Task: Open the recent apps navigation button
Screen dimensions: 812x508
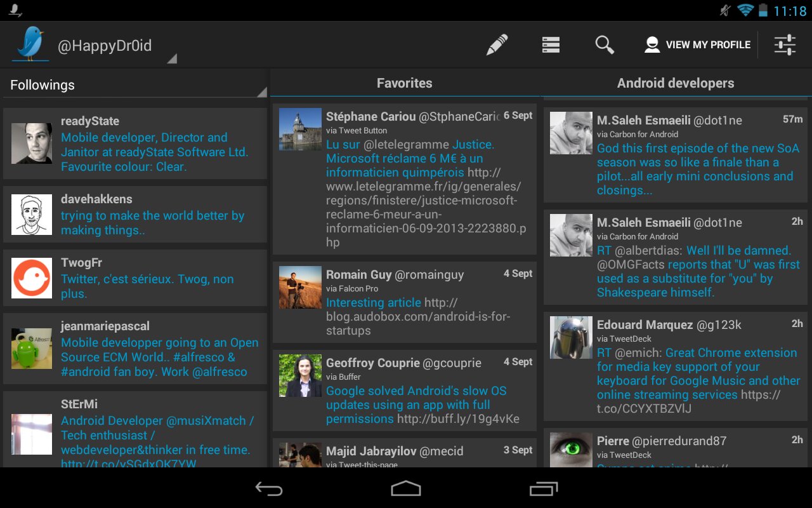Action: pos(543,488)
